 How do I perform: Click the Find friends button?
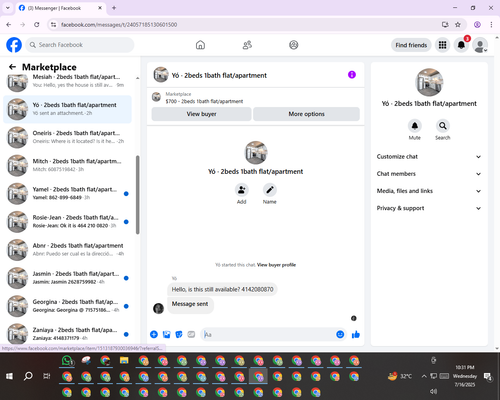pos(411,45)
